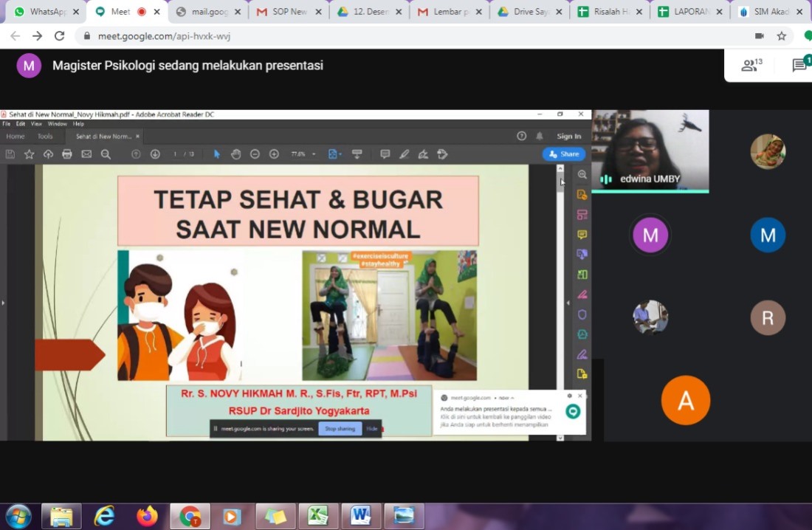The height and width of the screenshot is (530, 812).
Task: Print the PDF via the printer icon
Action: 67,154
